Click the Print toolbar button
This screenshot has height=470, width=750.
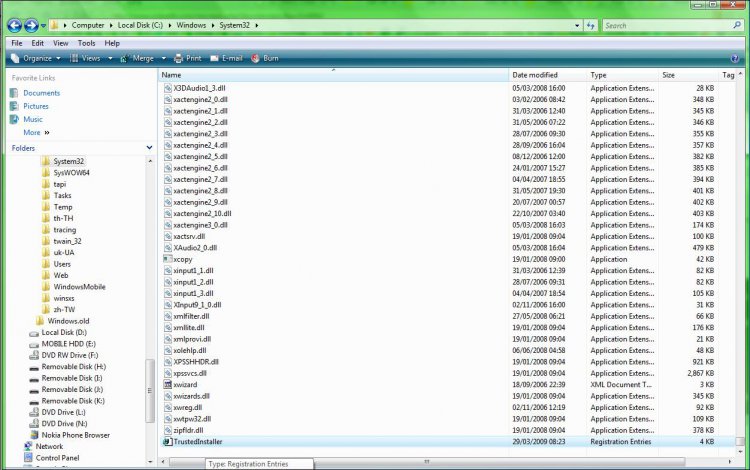click(x=188, y=58)
